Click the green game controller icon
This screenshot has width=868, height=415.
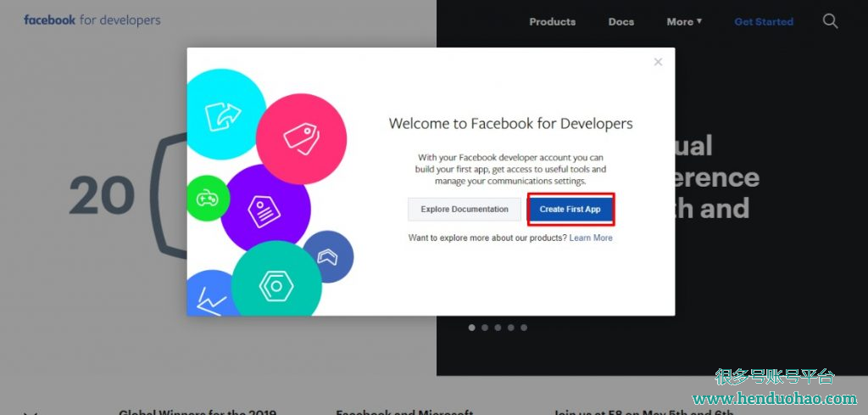tap(208, 198)
